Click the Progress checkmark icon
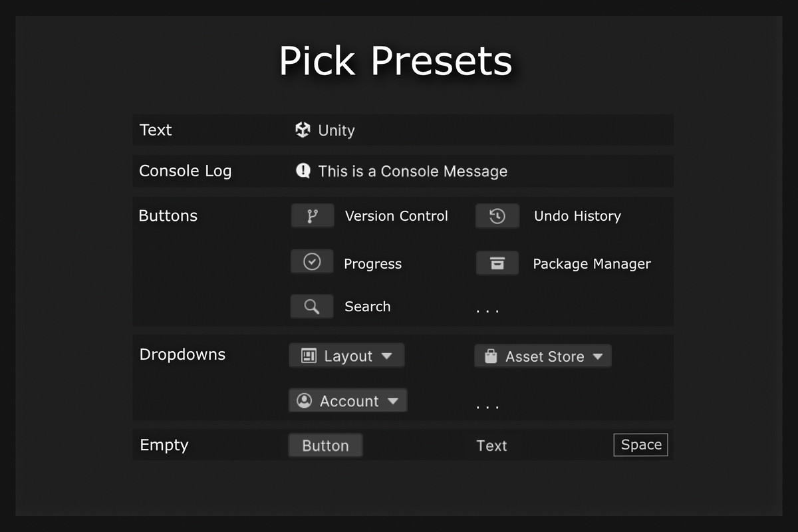Viewport: 798px width, 532px height. click(x=312, y=261)
